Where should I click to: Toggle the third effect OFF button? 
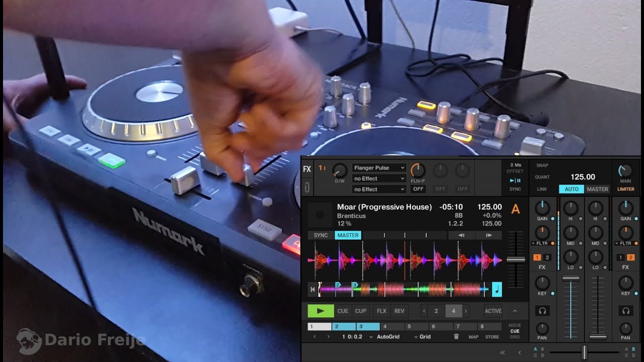(x=462, y=189)
